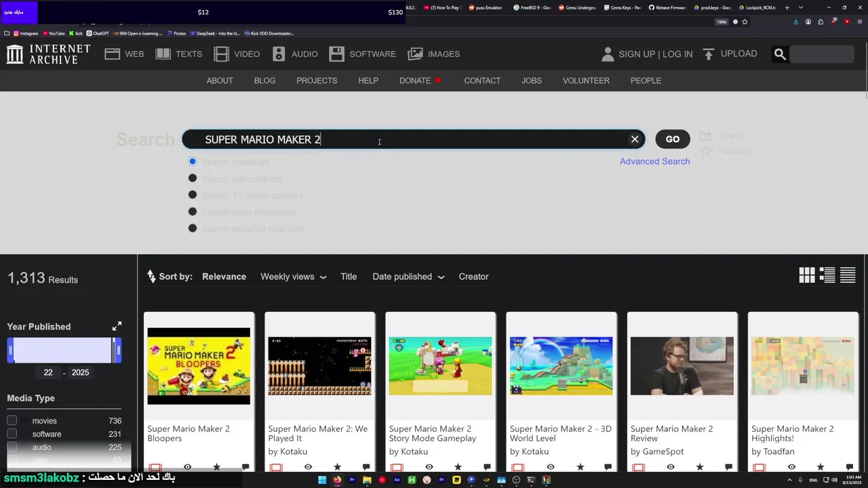Open Super Mario Maker 2 Bloopers thumbnail

click(x=199, y=366)
